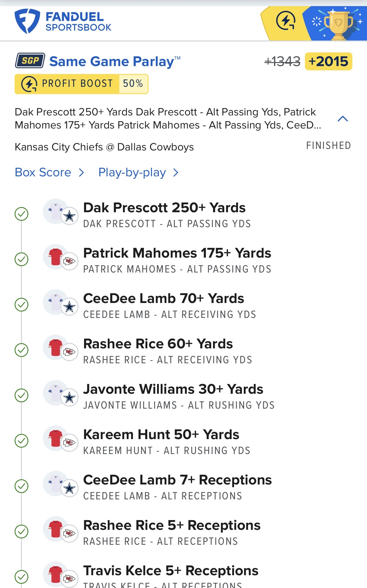The width and height of the screenshot is (367, 588).
Task: Tap the Profit Boost 50% badge
Action: pyautogui.click(x=81, y=84)
